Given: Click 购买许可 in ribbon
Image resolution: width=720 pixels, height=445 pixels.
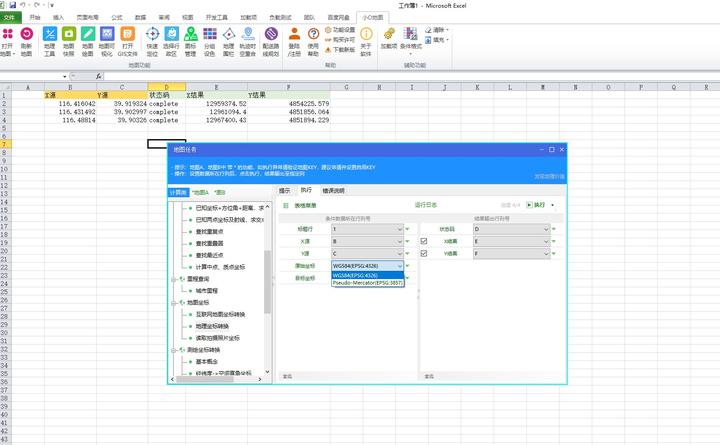Looking at the screenshot, I should [x=340, y=40].
